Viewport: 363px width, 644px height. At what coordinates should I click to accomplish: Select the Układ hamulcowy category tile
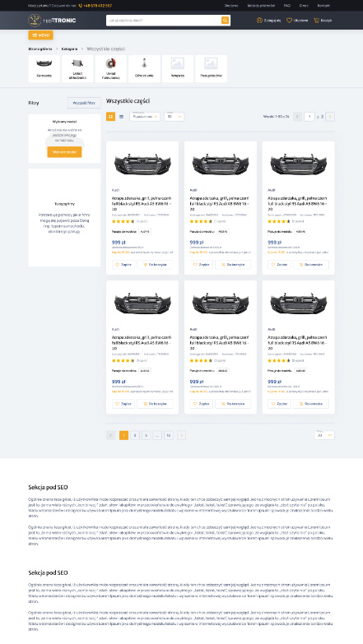coord(110,69)
